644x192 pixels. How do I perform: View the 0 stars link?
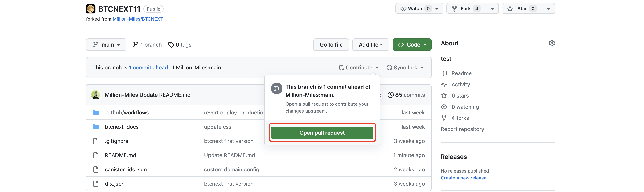(x=455, y=95)
